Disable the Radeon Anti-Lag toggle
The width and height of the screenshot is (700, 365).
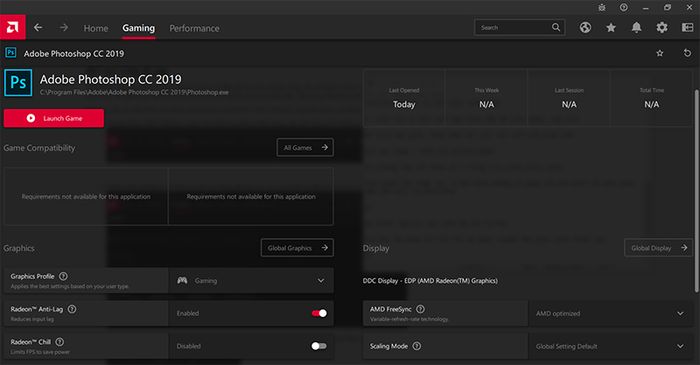(x=319, y=313)
